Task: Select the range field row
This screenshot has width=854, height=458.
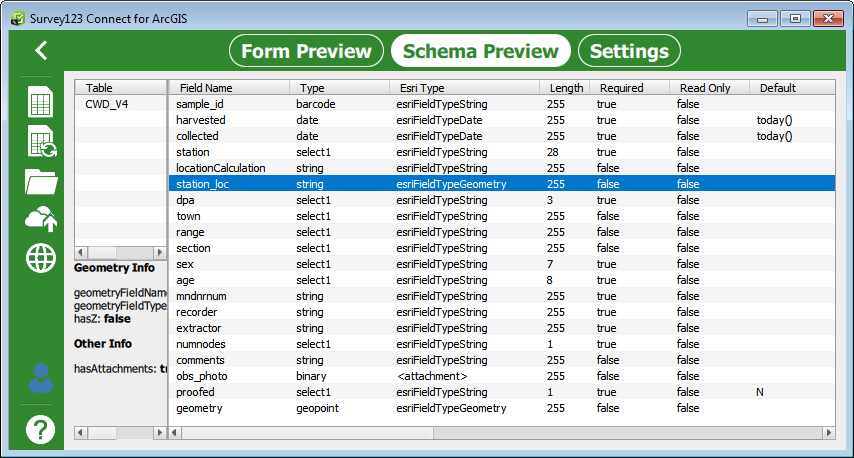Action: point(502,232)
